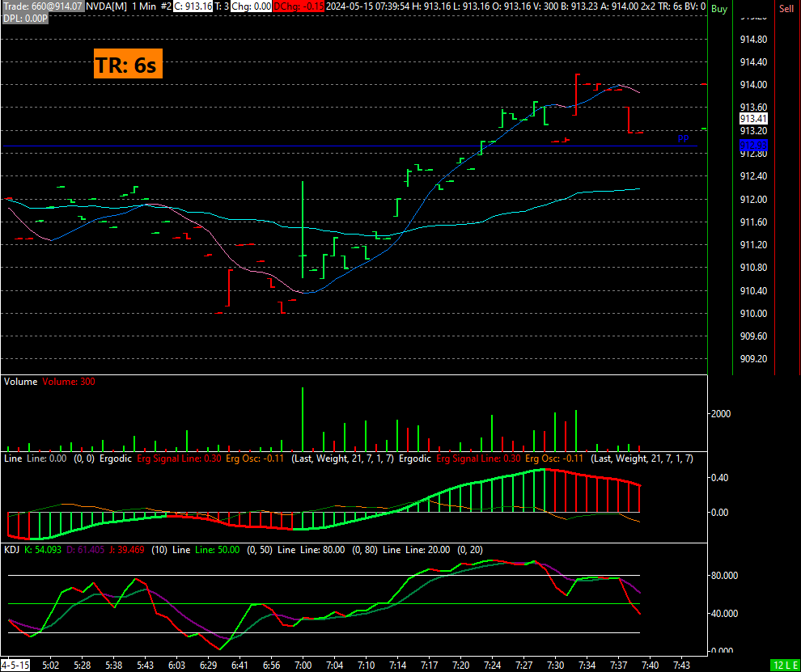Click the Buy button in trade column
The image size is (801, 672).
(x=719, y=9)
